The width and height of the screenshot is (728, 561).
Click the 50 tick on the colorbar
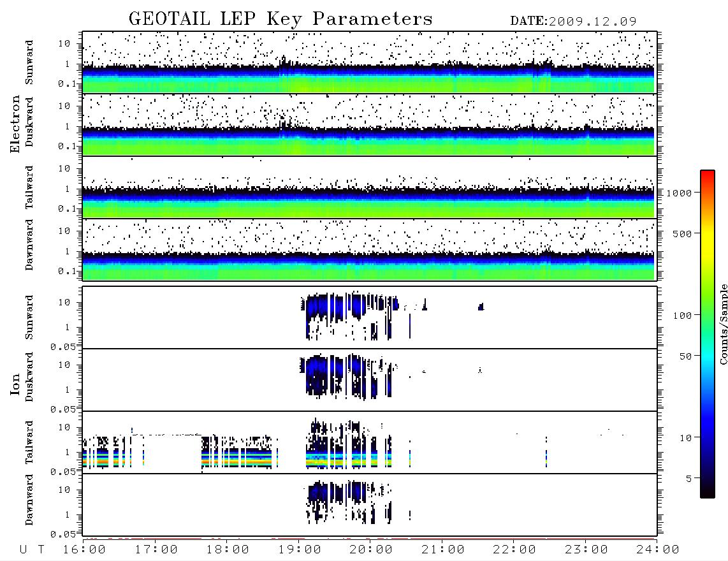point(685,356)
